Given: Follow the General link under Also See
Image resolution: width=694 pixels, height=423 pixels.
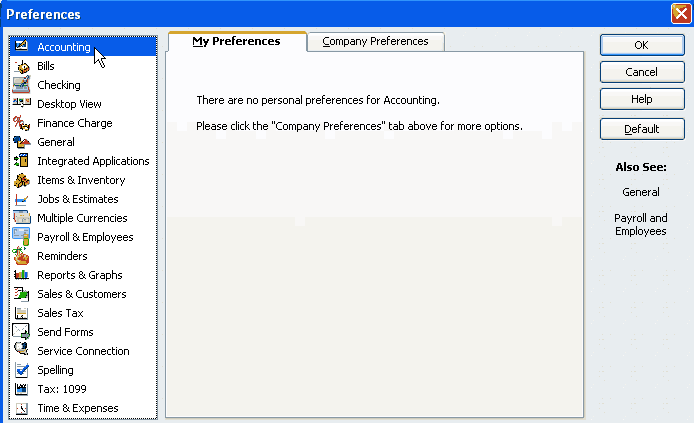Looking at the screenshot, I should click(x=641, y=192).
